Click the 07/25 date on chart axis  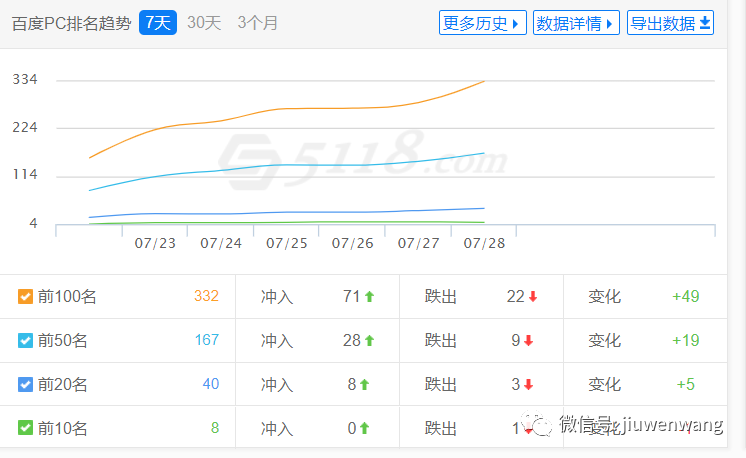coord(287,243)
